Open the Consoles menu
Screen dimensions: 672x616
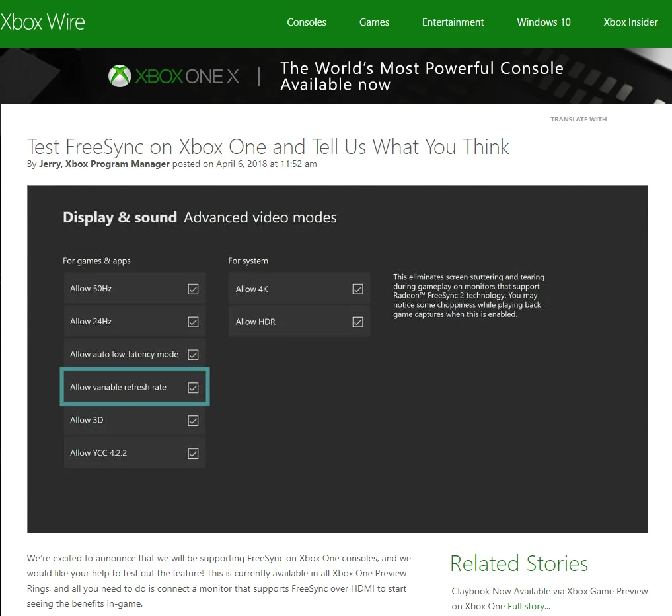(x=307, y=22)
